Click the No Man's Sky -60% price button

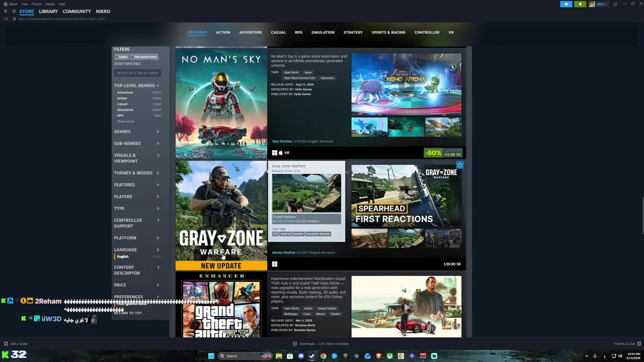pos(443,153)
